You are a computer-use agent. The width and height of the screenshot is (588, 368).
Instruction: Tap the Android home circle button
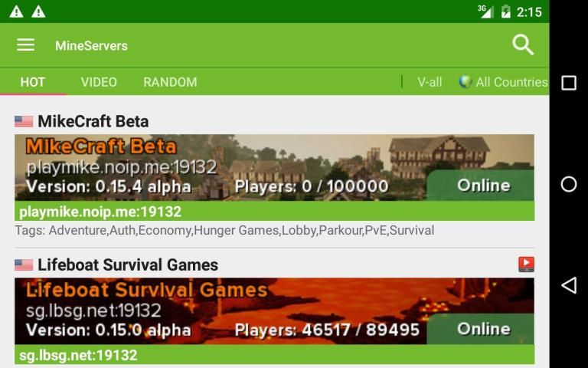click(x=569, y=184)
